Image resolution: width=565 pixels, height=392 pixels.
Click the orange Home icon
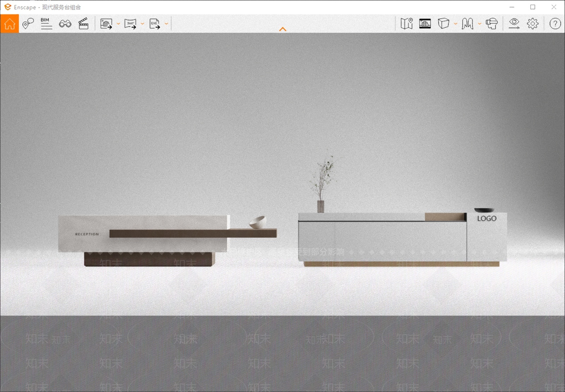10,24
